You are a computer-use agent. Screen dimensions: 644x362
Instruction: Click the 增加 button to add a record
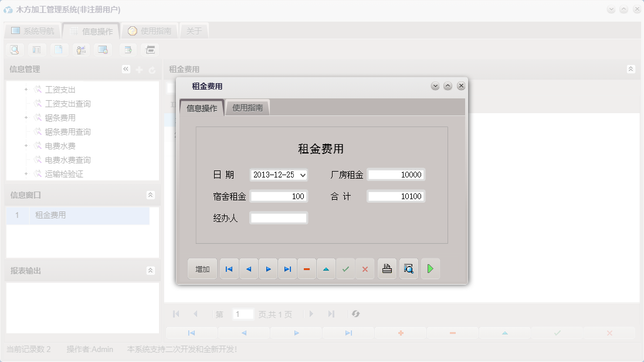[x=202, y=268]
